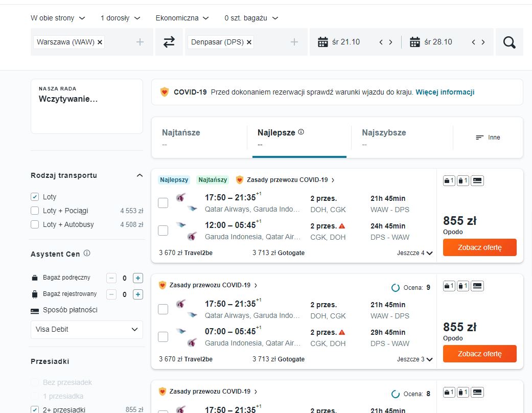Click Zobacz ofertę for second offer
The height and width of the screenshot is (413, 532).
480,354
